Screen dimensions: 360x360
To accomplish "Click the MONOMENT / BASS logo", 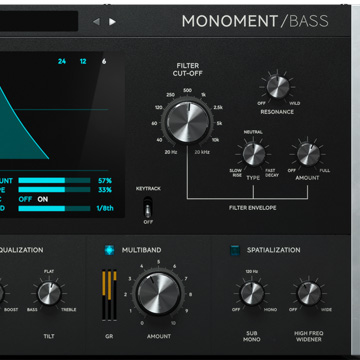I will (255, 22).
